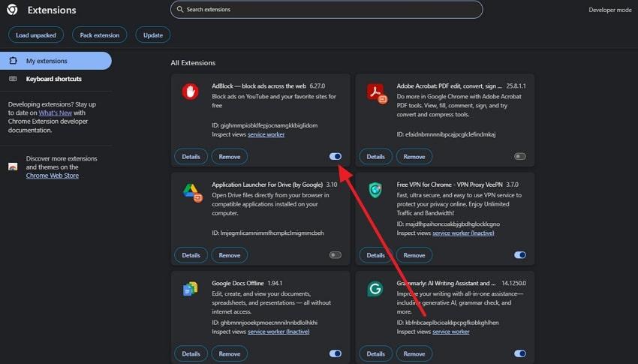Open Details for Google Docs Offline

(191, 353)
